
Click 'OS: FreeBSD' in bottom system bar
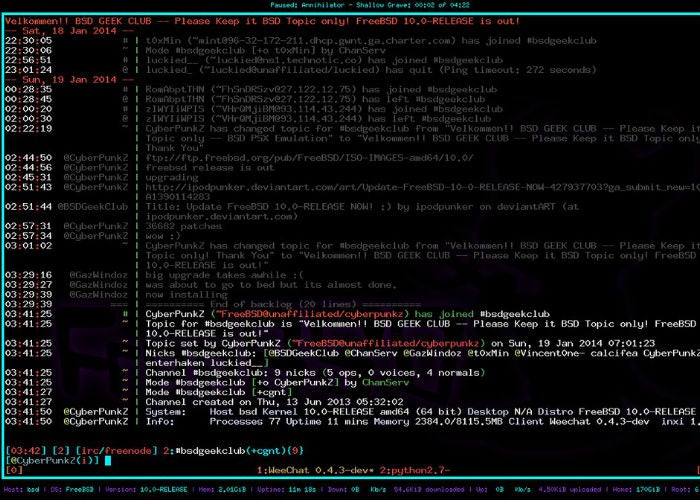(x=72, y=490)
